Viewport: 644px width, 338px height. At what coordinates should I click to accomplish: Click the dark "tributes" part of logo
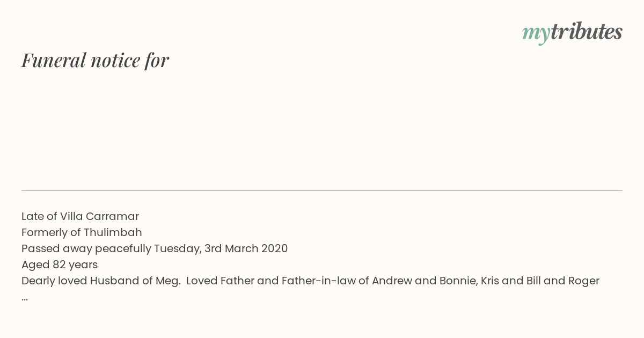coord(587,32)
